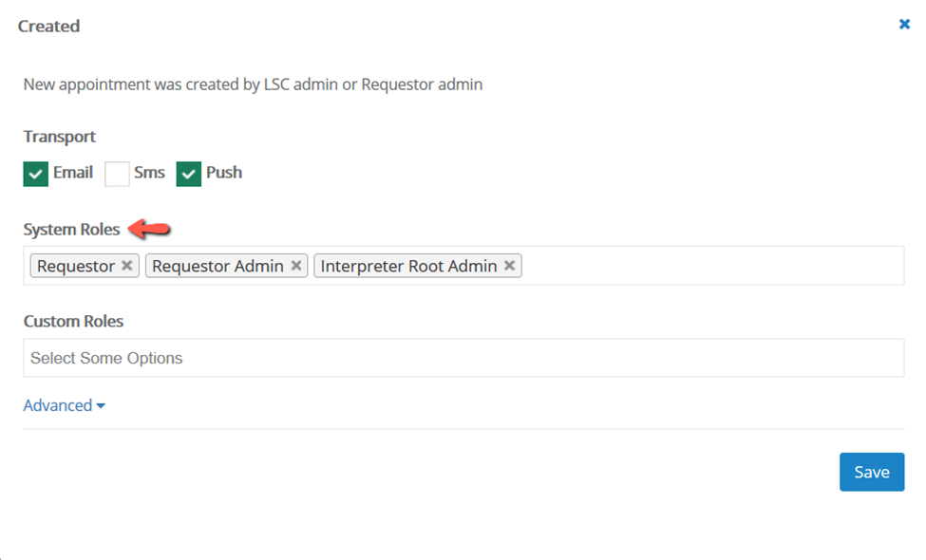Expand the Advanced section

[x=58, y=405]
